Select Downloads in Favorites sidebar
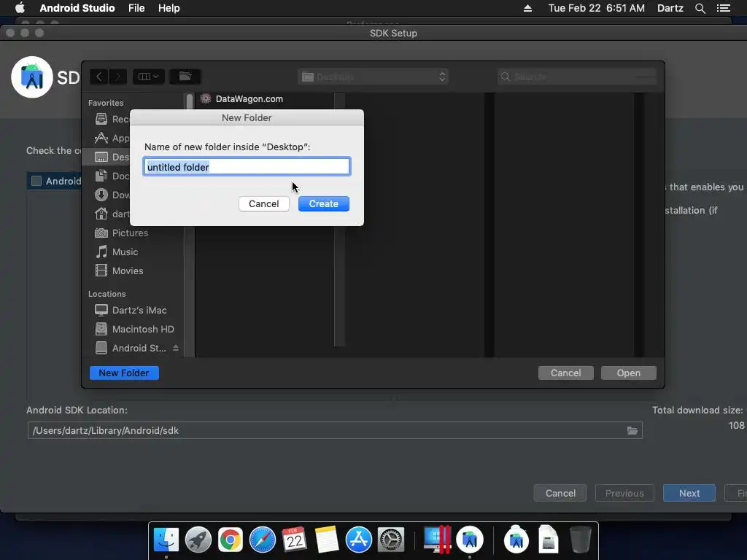Screen dimensions: 747x560 (x=112, y=195)
